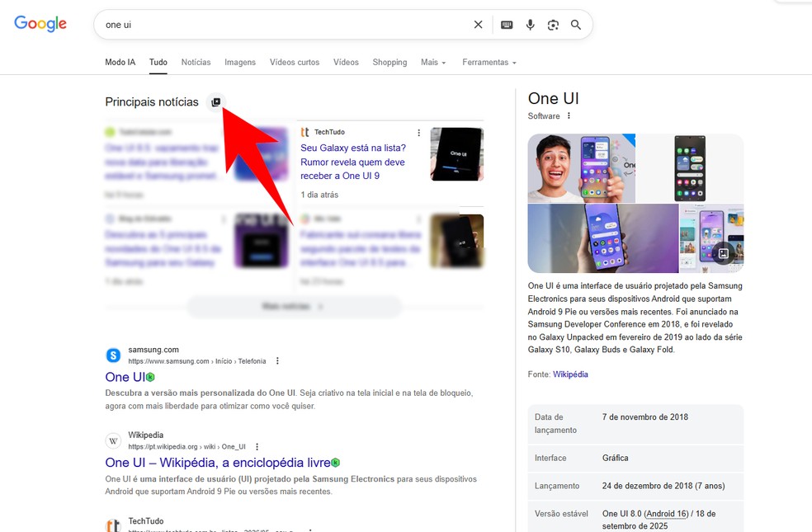
Task: Open the black phone home screen image
Action: [690, 168]
